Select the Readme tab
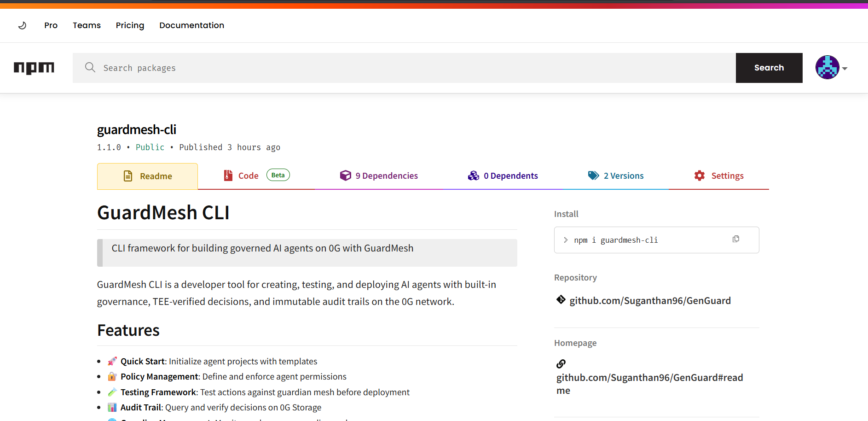 (147, 176)
